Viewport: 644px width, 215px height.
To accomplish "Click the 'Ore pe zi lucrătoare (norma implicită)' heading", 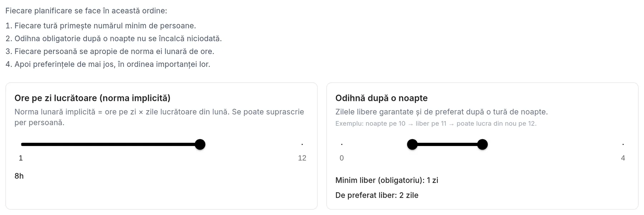I will coord(92,98).
